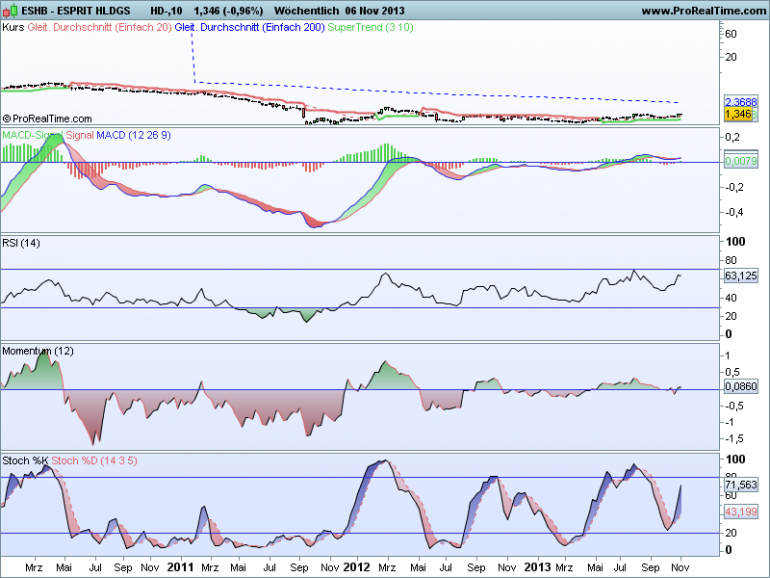Click the 71,563 stochastic %K value tag
Viewport: 770px width, 578px height.
tap(741, 485)
